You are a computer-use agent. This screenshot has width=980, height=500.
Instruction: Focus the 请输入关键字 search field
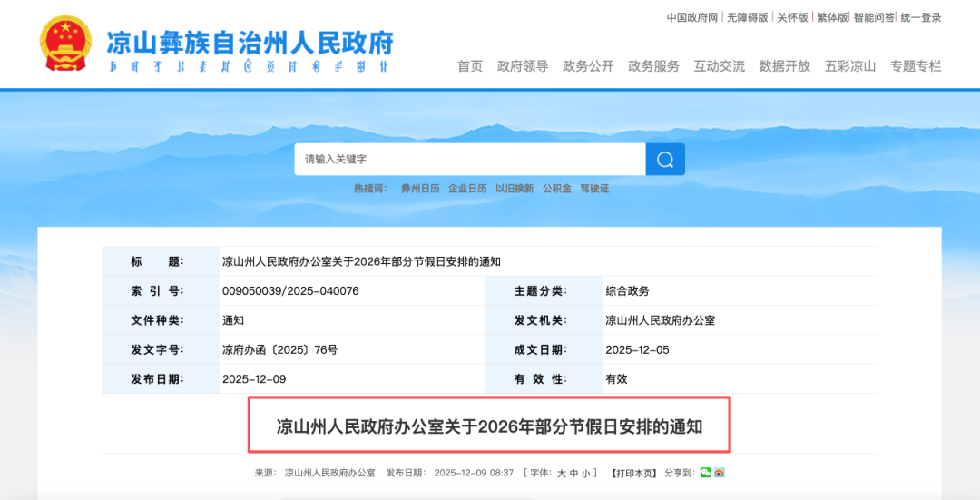tap(470, 160)
